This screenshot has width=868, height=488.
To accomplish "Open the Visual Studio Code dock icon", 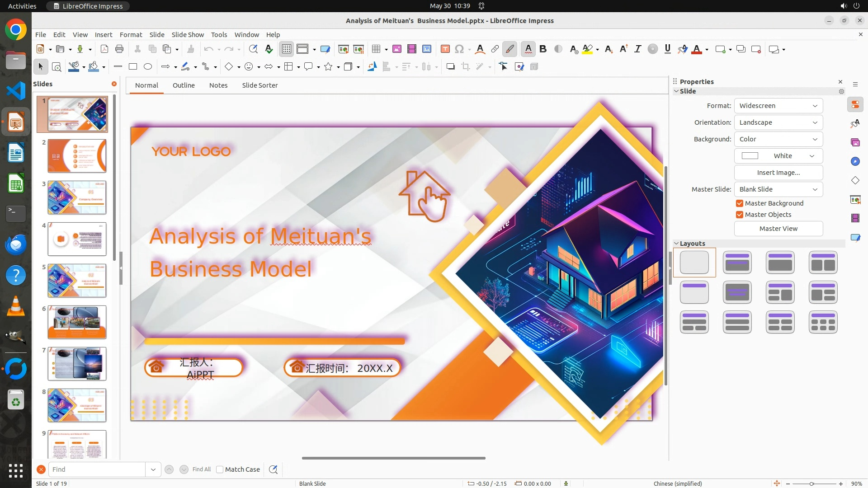I will point(16,91).
